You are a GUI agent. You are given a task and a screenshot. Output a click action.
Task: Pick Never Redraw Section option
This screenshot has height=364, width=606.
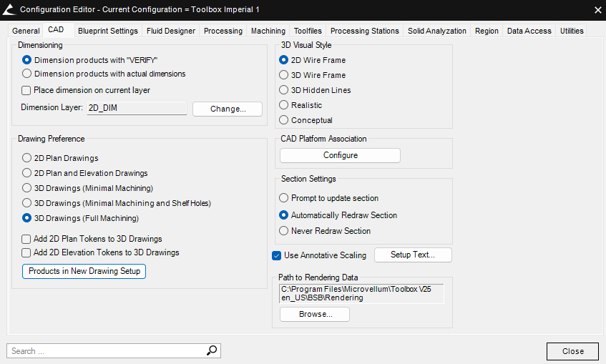[x=284, y=231]
